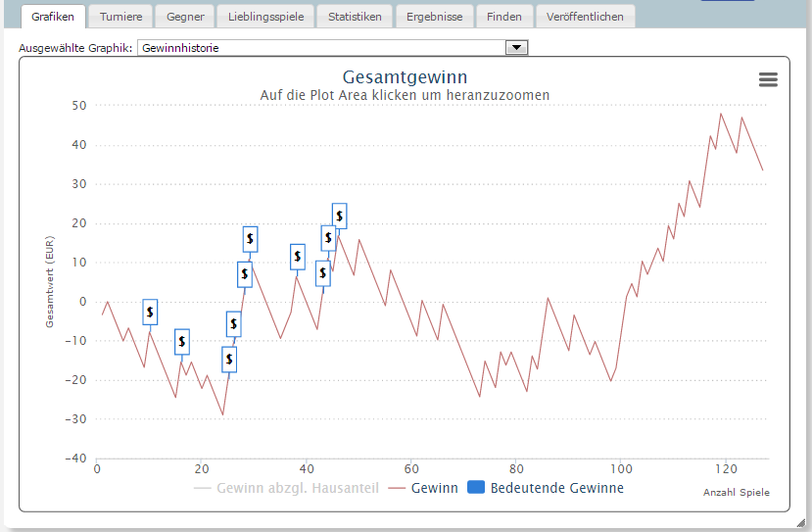Open the Veröffentlichen tab
The width and height of the screenshot is (812, 532).
(585, 17)
